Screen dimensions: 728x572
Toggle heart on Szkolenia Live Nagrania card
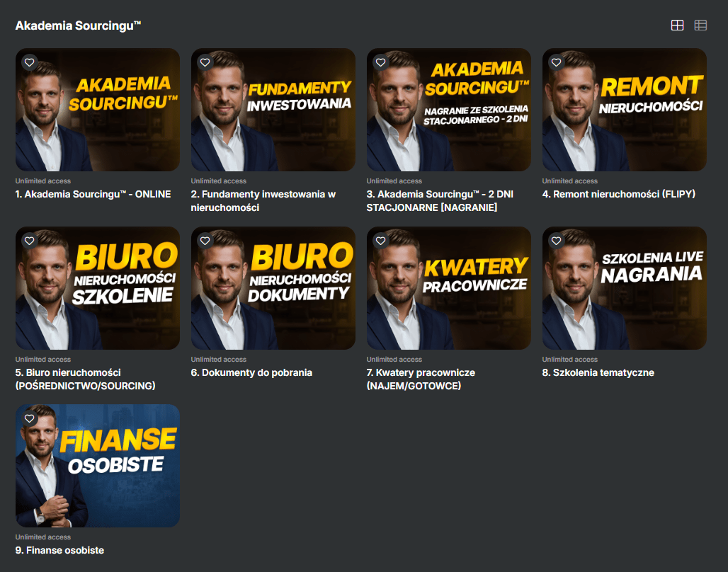coord(556,241)
